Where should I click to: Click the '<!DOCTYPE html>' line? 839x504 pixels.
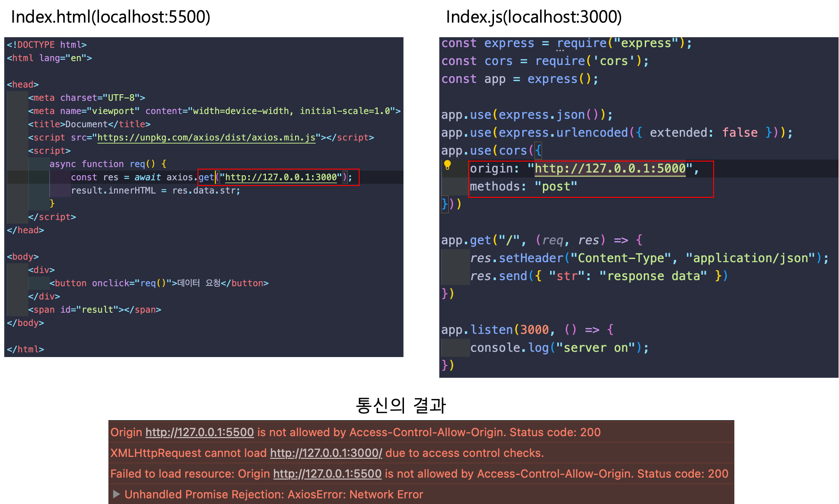47,45
